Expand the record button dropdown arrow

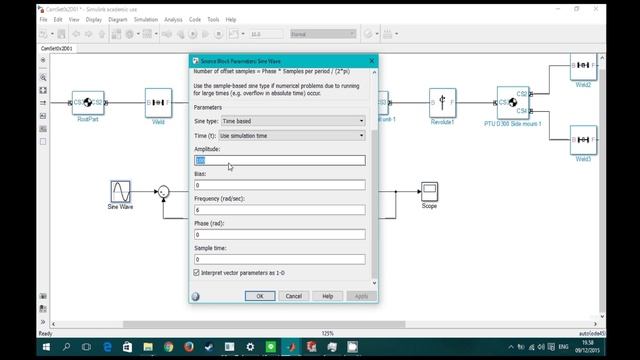[243, 34]
